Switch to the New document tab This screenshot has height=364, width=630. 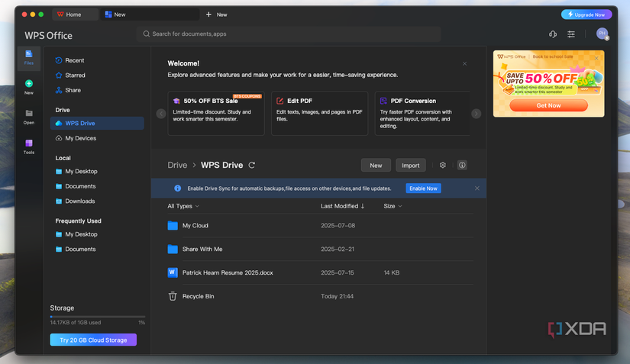click(x=150, y=14)
